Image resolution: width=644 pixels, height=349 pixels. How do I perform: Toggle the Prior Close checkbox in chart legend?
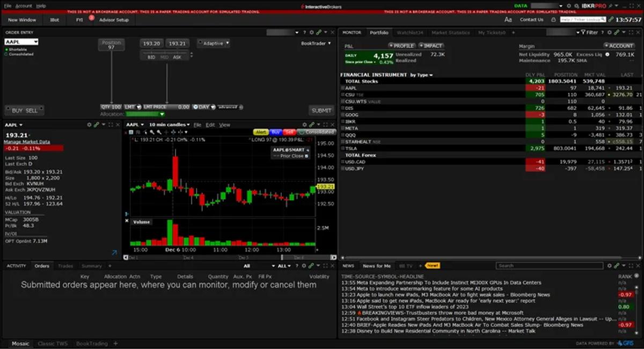pos(307,156)
